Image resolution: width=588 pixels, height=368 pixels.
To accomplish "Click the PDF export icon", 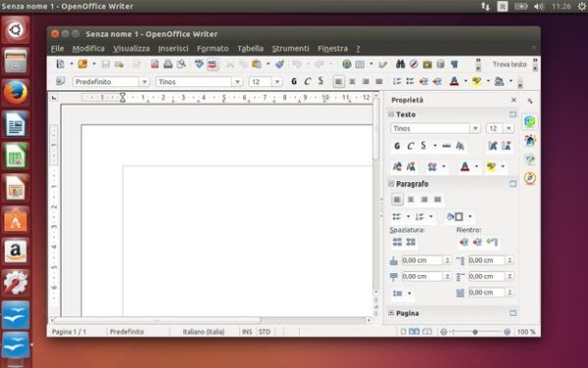I will [x=155, y=64].
